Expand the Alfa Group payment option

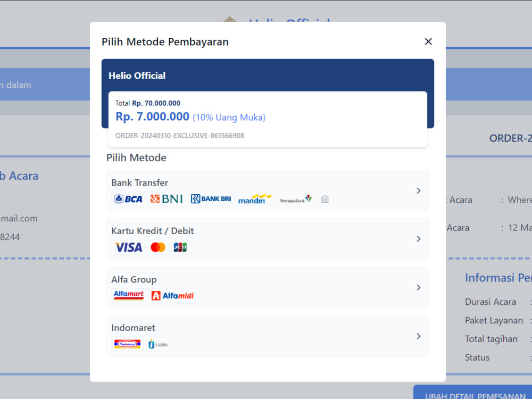click(x=418, y=287)
